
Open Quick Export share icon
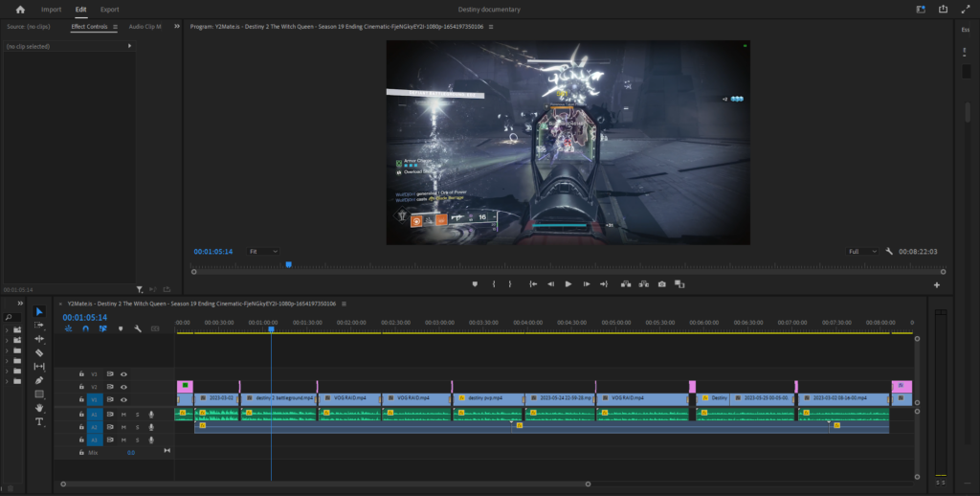pos(943,10)
